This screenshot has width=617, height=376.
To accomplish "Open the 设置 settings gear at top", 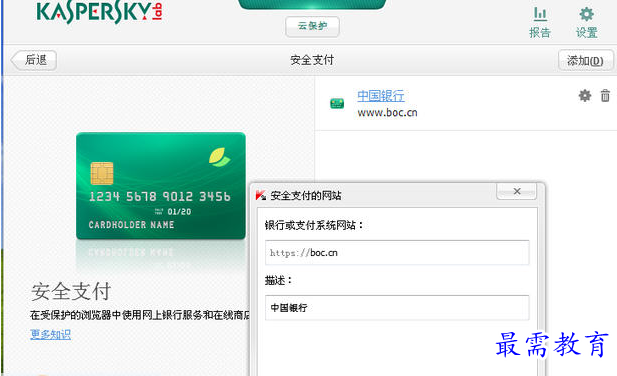I will [x=587, y=22].
